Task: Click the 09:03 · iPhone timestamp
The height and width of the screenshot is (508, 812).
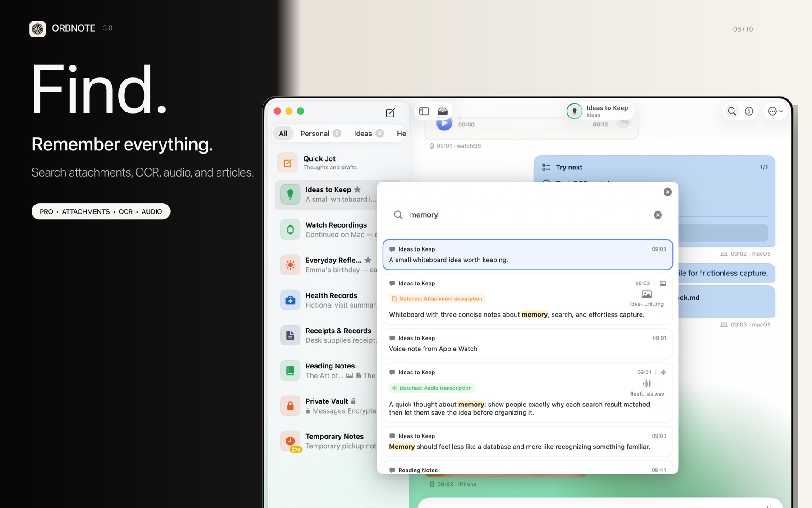Action: [453, 484]
